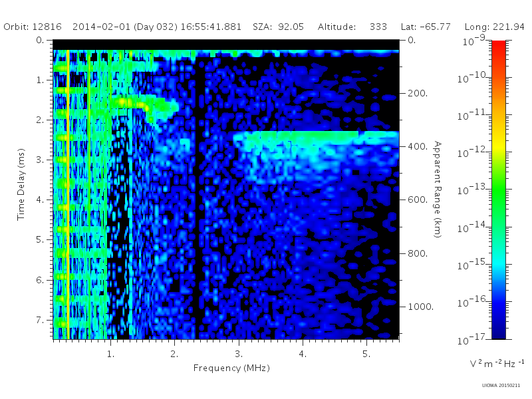The image size is (532, 399).
Task: Click the 'Altitude: 333' header entry
Action: (x=352, y=27)
